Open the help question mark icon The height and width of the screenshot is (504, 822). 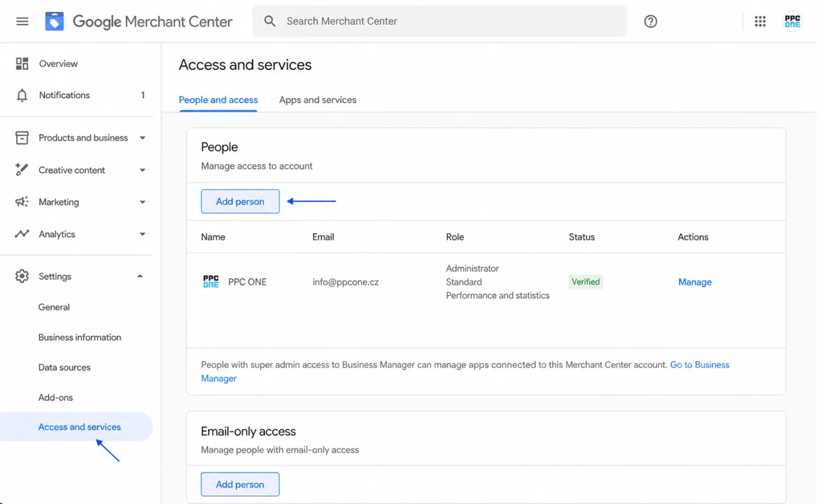click(x=651, y=22)
